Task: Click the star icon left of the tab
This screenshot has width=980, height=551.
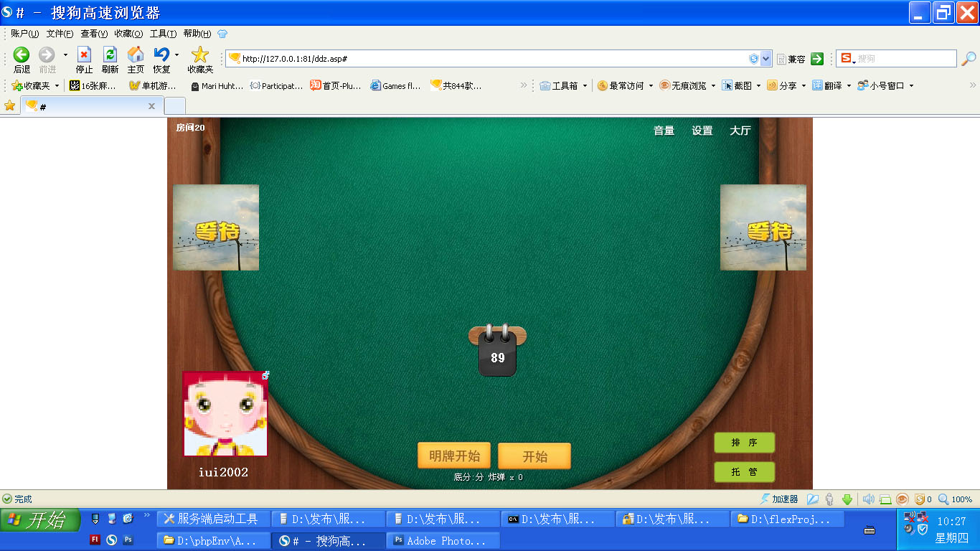Action: coord(10,106)
